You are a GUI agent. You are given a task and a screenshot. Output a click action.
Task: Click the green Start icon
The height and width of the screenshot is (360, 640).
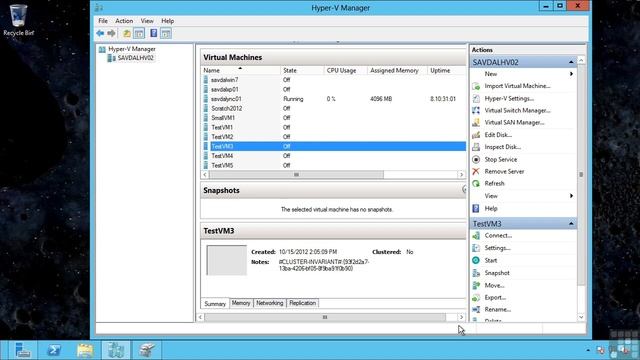(x=476, y=260)
